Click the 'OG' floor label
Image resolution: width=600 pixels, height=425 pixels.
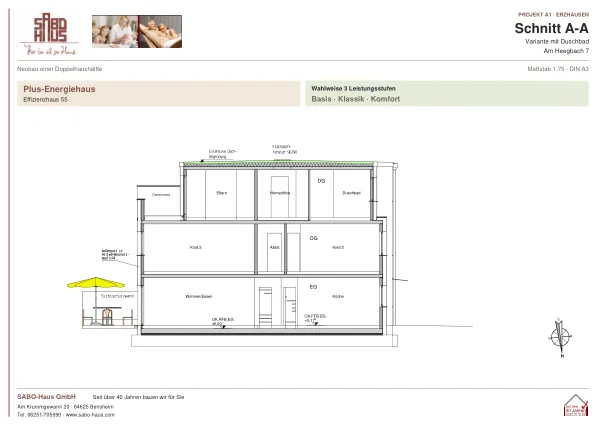pos(314,238)
